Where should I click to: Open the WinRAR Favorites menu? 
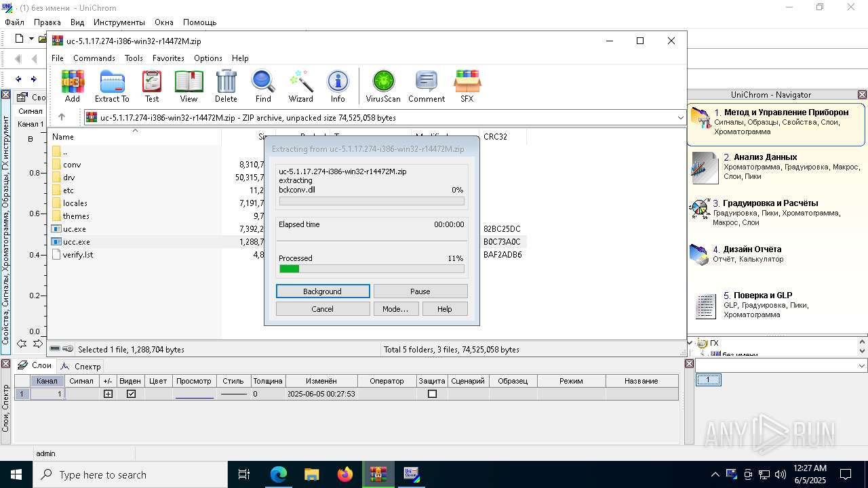pos(168,58)
